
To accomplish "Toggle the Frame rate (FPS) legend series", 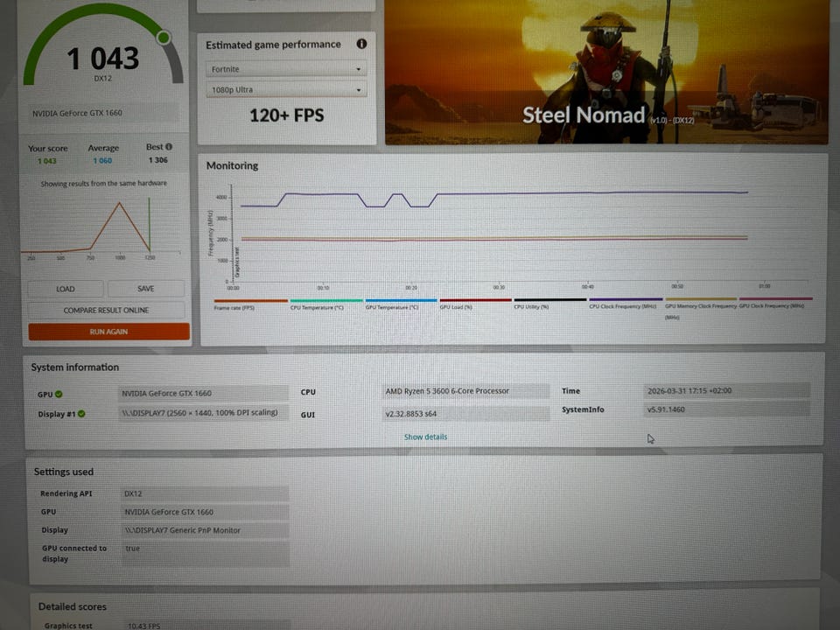I will click(250, 304).
